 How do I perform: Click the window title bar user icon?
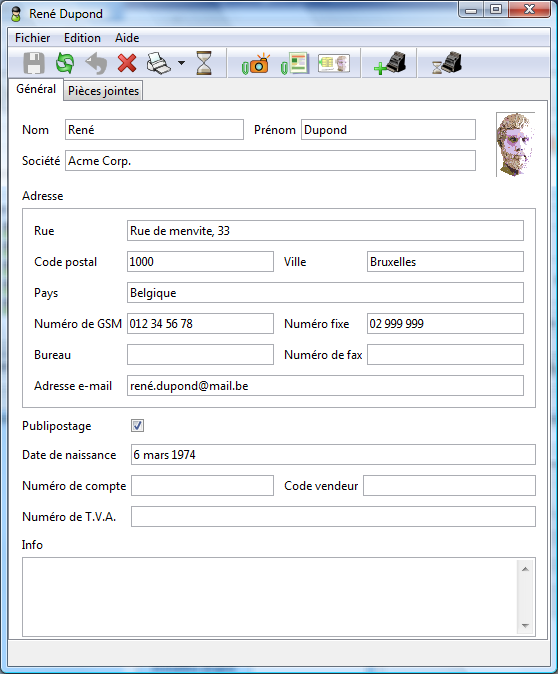click(x=16, y=14)
